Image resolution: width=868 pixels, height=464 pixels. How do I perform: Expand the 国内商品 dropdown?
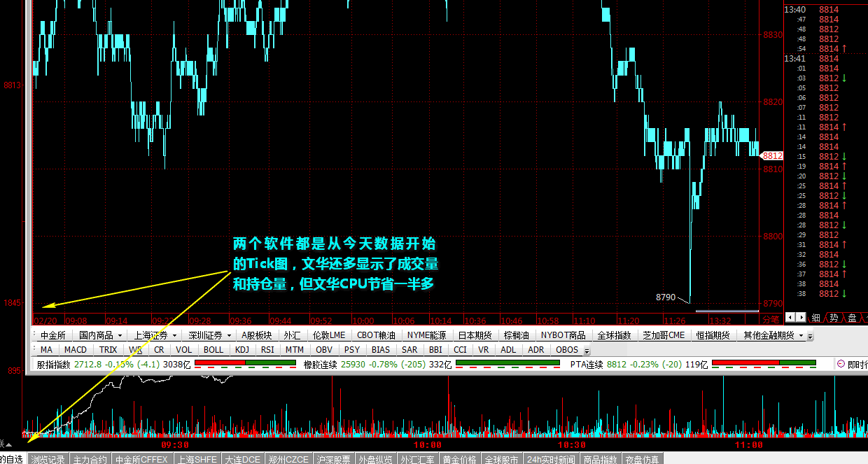99,336
